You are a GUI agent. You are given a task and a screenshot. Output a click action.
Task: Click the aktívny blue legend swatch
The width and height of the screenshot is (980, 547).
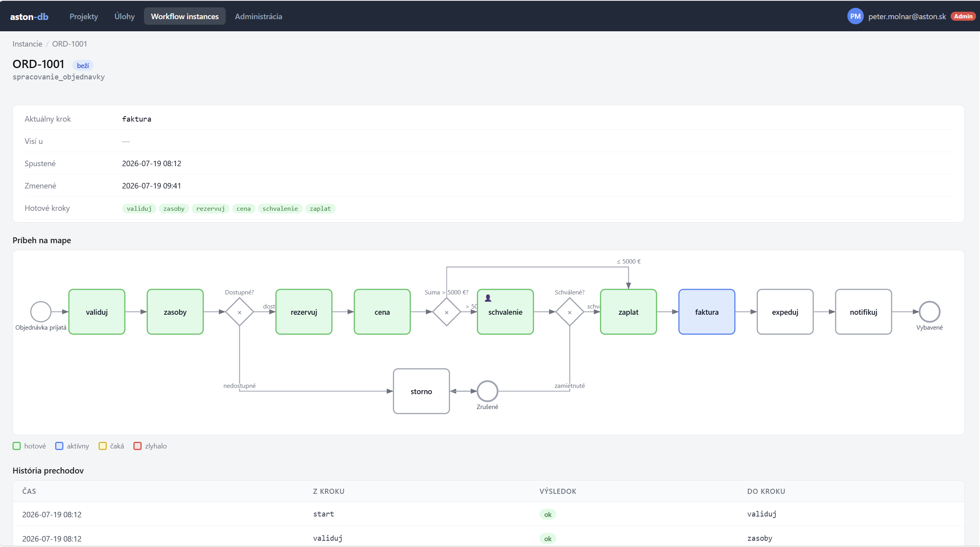point(59,446)
